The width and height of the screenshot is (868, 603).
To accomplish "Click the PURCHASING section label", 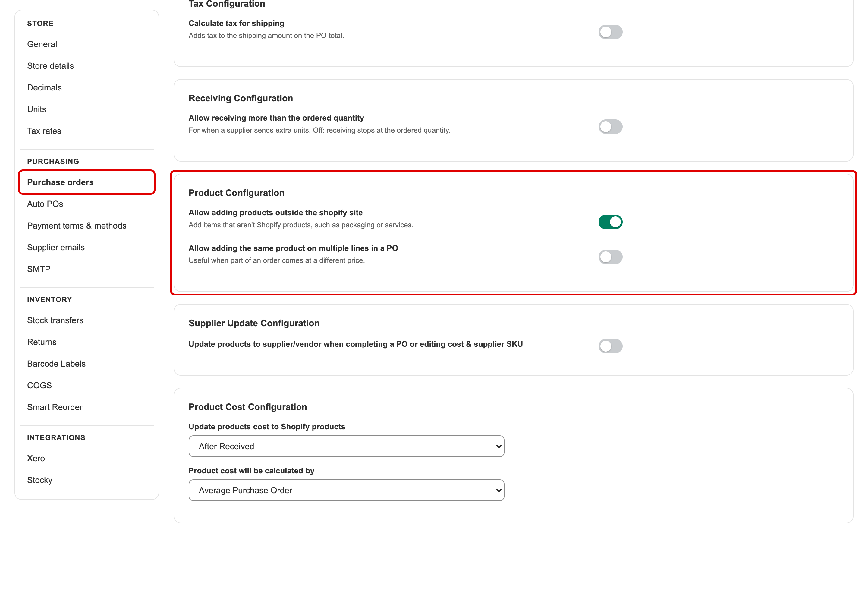I will tap(53, 161).
